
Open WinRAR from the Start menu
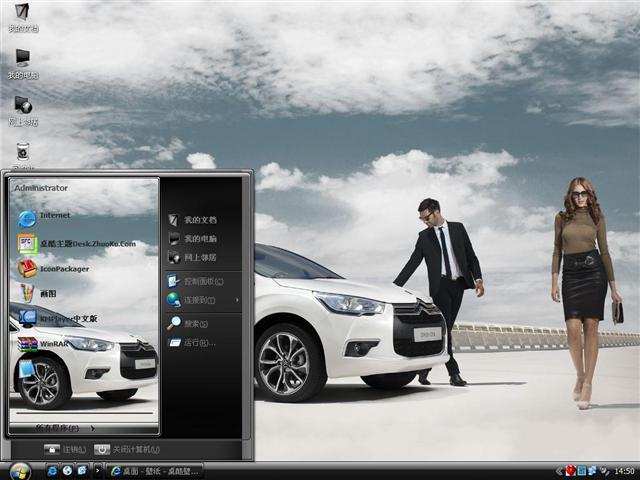pyautogui.click(x=43, y=344)
